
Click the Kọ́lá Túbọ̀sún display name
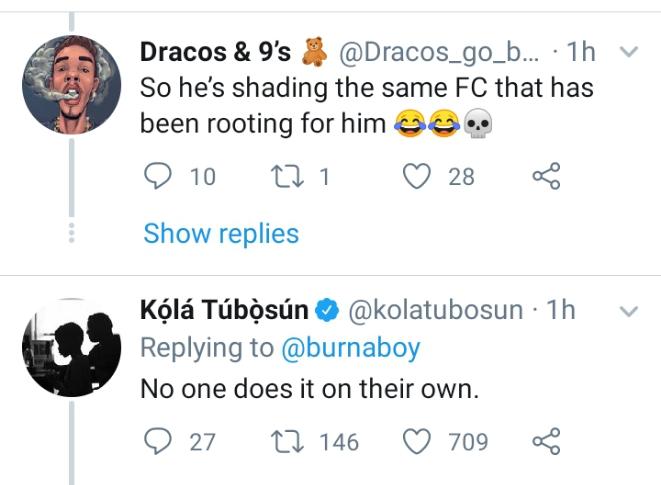coord(224,311)
